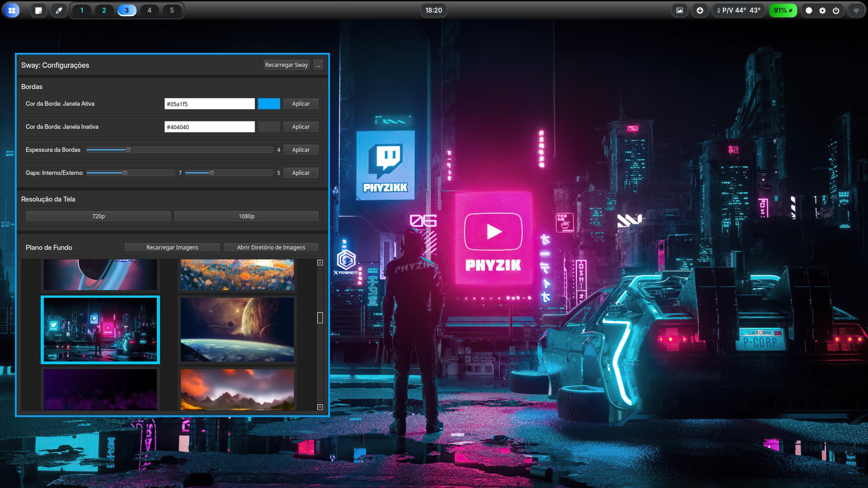The height and width of the screenshot is (488, 868).
Task: Apply the Gaps Interno/Externo setting
Action: [301, 173]
